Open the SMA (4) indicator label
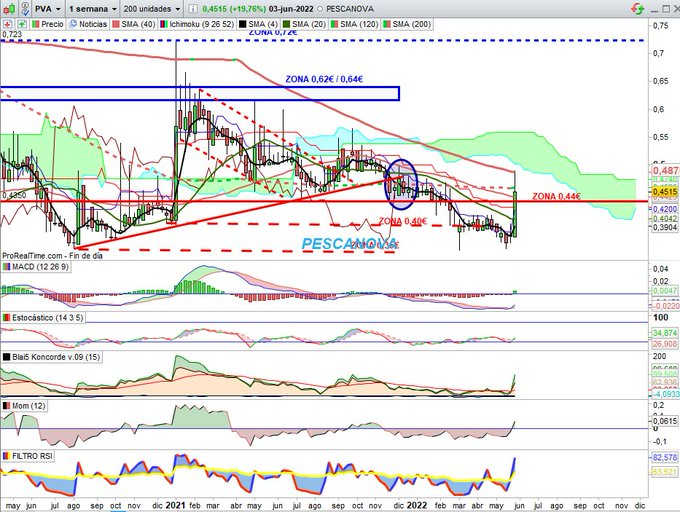Image resolution: width=680 pixels, height=512 pixels. 258,24
